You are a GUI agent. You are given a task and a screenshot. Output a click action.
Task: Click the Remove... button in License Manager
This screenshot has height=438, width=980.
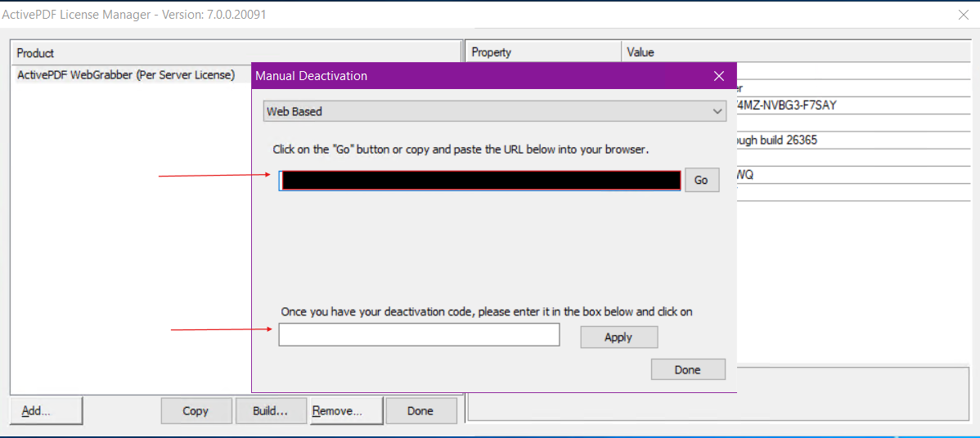[346, 411]
